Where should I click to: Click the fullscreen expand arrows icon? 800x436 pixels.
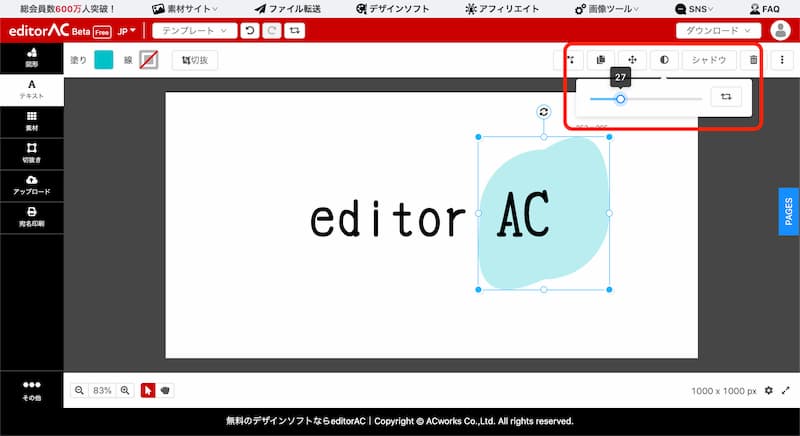[x=786, y=391]
